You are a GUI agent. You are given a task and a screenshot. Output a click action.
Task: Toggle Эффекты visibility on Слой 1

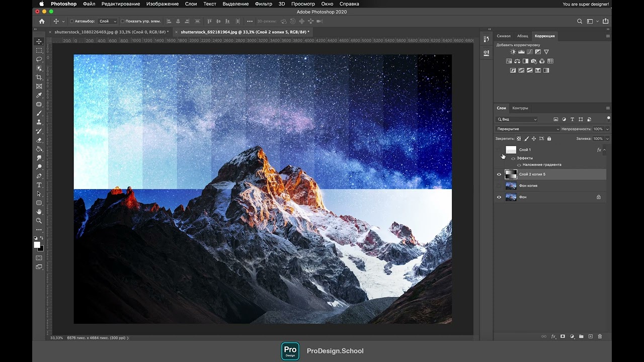point(513,158)
